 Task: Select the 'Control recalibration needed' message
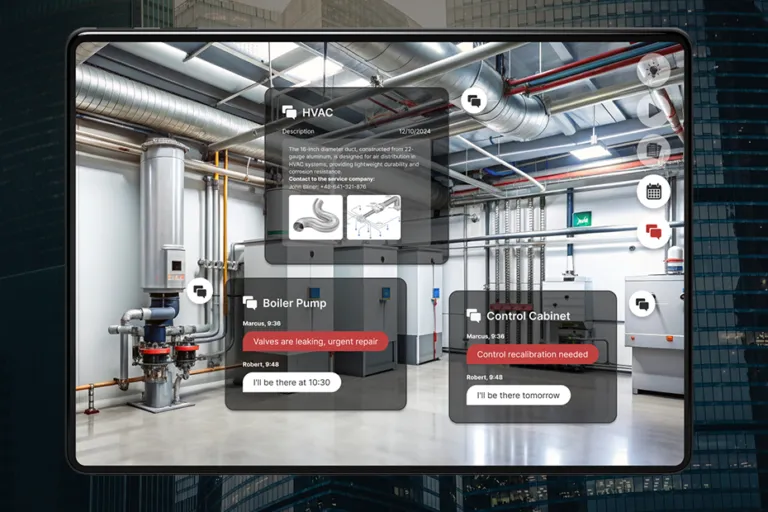point(532,354)
